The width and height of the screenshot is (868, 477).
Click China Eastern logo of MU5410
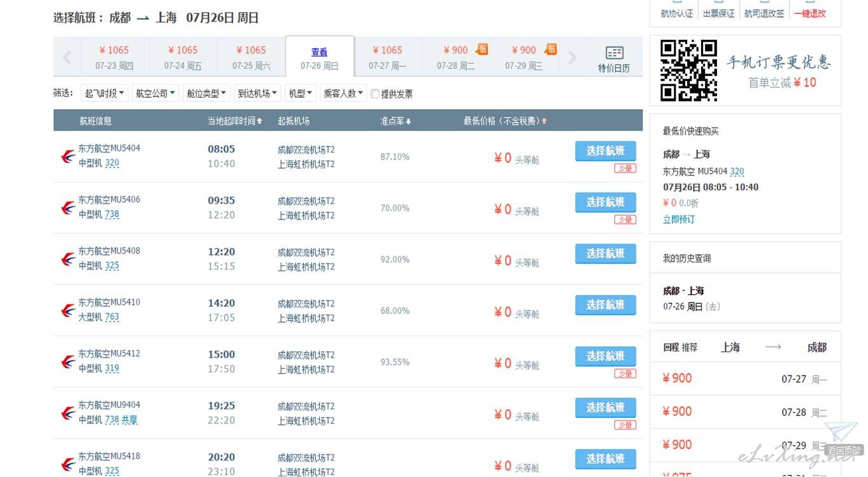(68, 311)
